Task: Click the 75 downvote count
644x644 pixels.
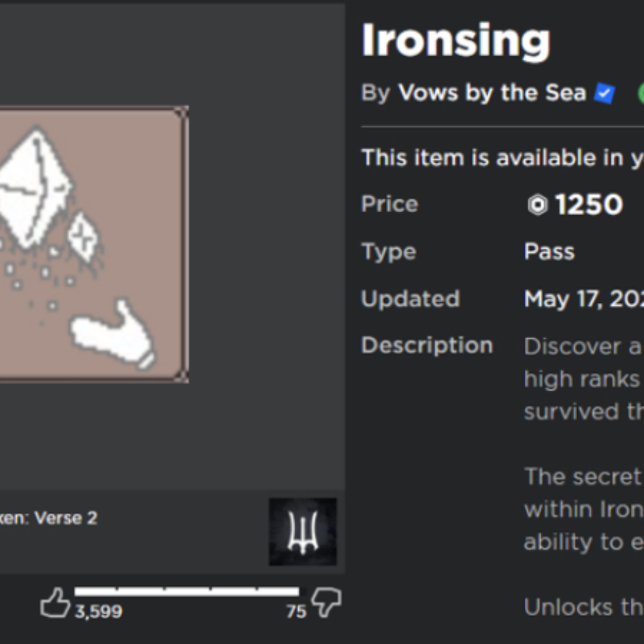Action: [296, 612]
